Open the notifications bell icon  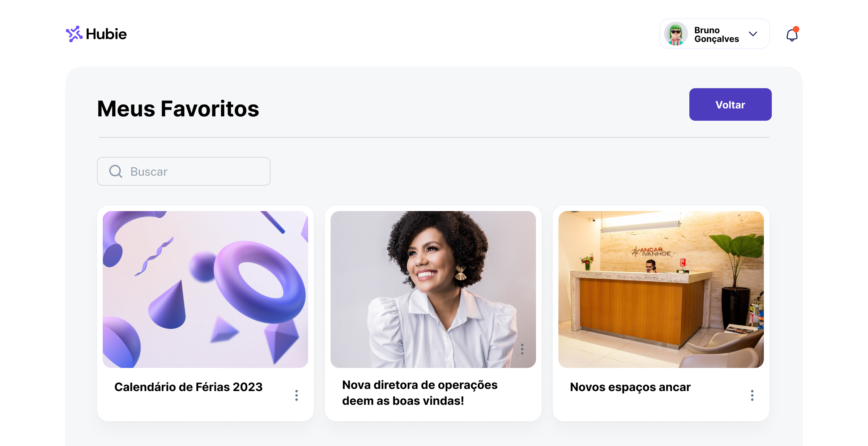coord(792,35)
